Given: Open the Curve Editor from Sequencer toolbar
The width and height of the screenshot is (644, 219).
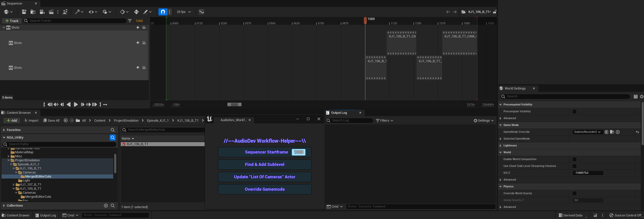Looking at the screenshot, I should (x=201, y=12).
